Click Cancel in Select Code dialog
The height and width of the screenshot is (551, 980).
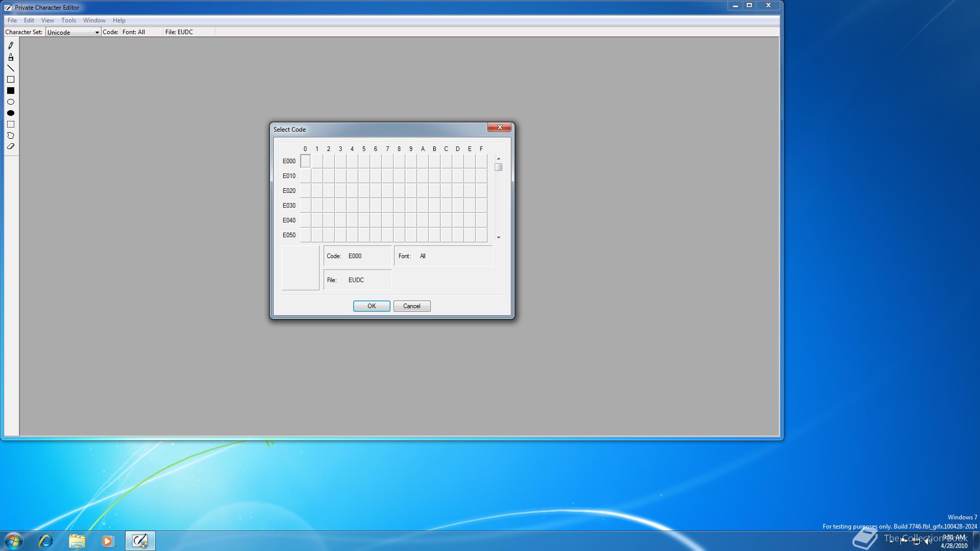[412, 306]
